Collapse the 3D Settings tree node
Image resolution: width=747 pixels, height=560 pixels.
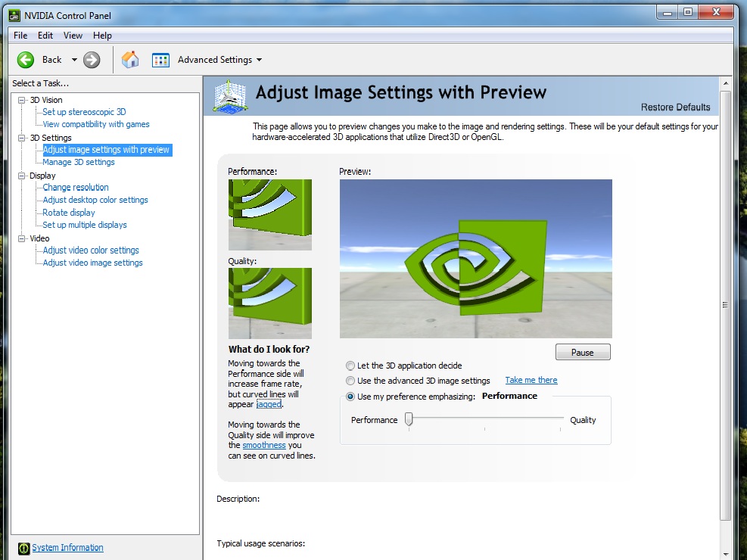(x=21, y=138)
